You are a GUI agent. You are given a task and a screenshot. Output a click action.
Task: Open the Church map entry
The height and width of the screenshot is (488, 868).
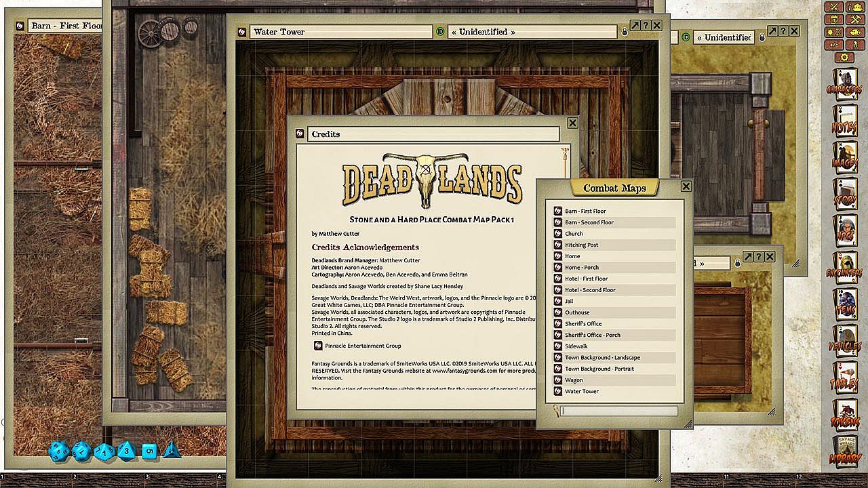[x=614, y=234]
